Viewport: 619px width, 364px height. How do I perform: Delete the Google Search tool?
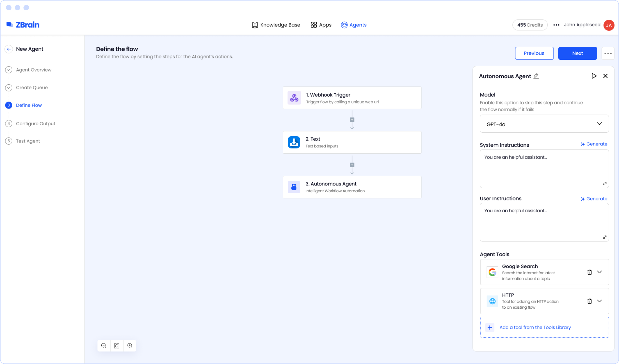[x=589, y=272]
